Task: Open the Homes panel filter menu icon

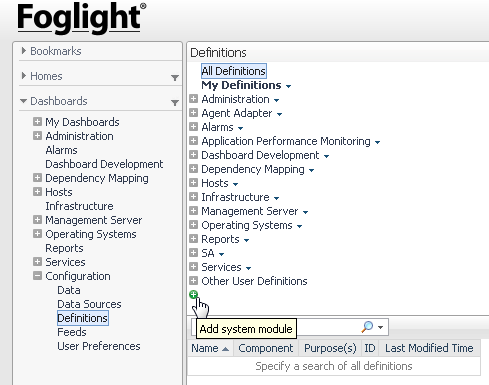Action: (x=175, y=78)
